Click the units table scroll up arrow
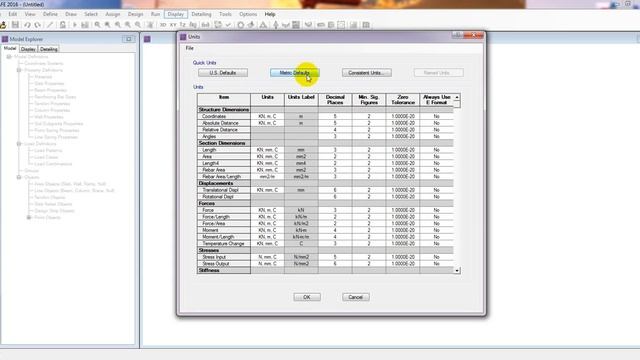The width and height of the screenshot is (640, 360). (457, 97)
